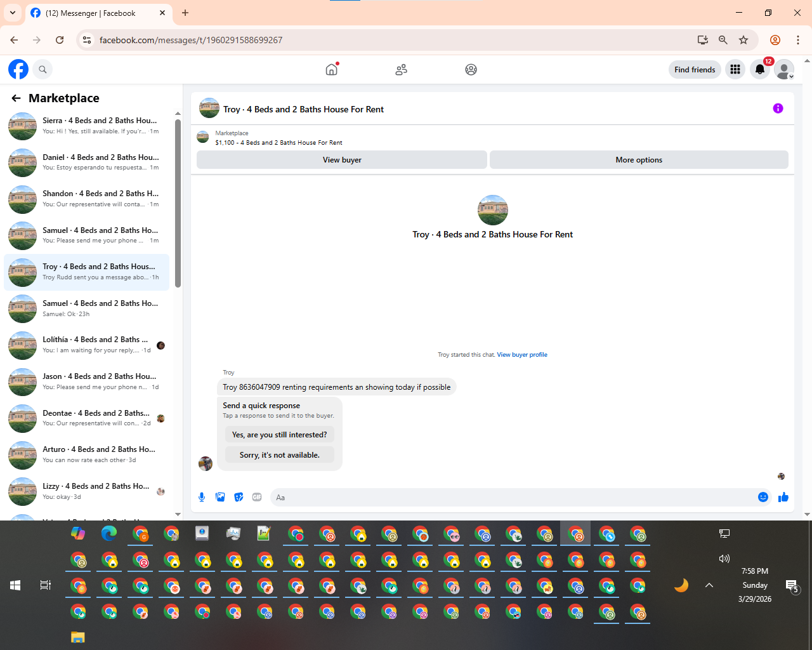812x650 pixels.
Task: Click the voice clip microphone icon
Action: [x=202, y=497]
